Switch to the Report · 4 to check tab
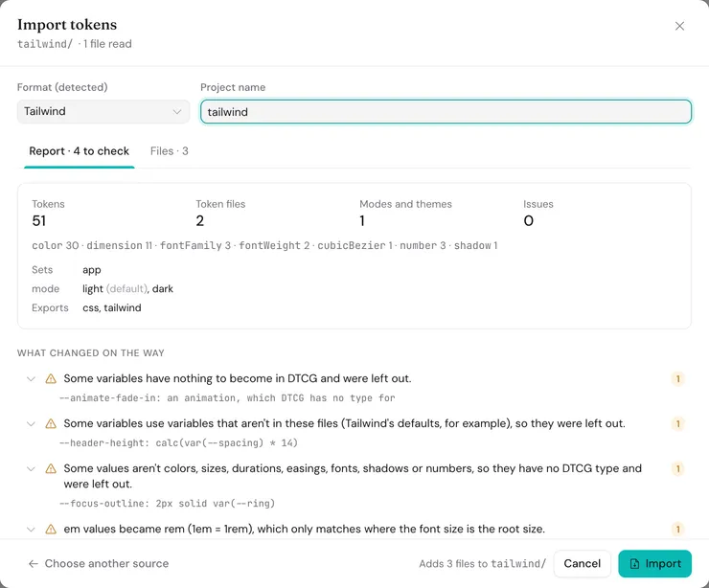This screenshot has width=709, height=588. tap(80, 151)
